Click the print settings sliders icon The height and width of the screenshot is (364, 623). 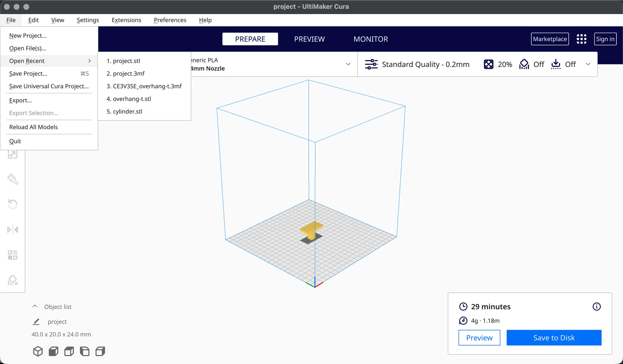(371, 64)
